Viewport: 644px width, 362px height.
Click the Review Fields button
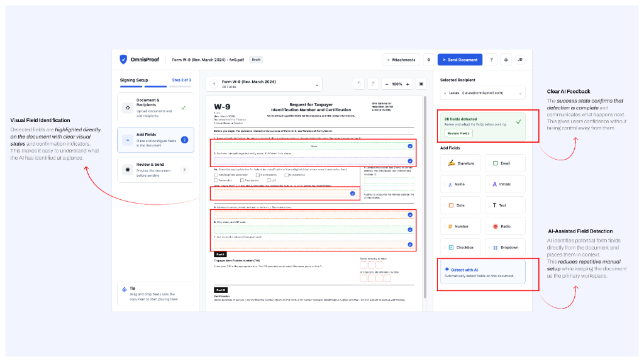[458, 133]
